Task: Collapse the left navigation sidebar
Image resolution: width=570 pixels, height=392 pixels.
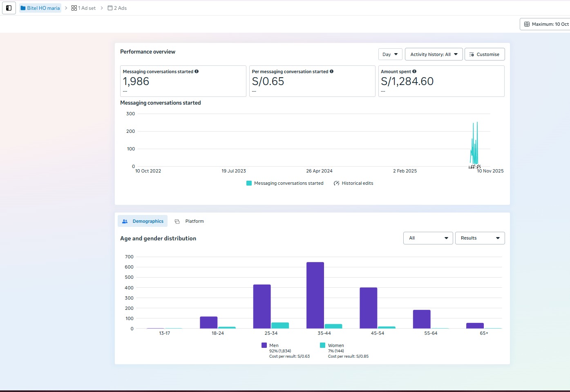Action: click(x=9, y=8)
